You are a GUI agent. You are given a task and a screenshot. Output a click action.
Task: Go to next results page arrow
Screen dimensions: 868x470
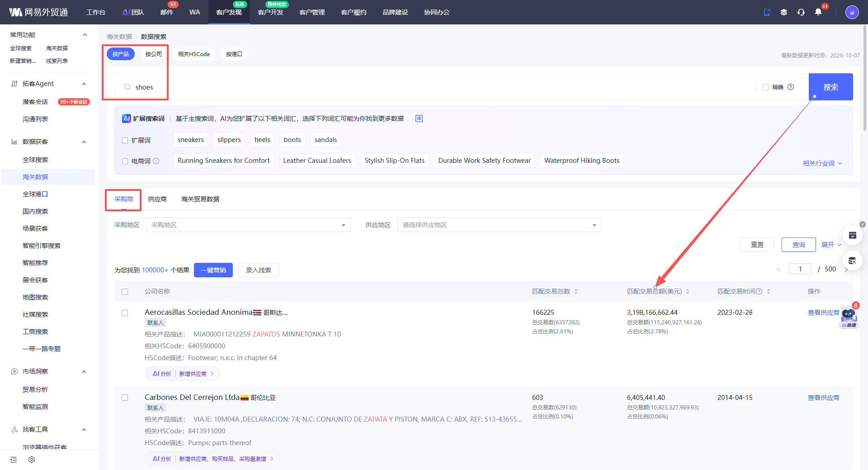pos(846,269)
